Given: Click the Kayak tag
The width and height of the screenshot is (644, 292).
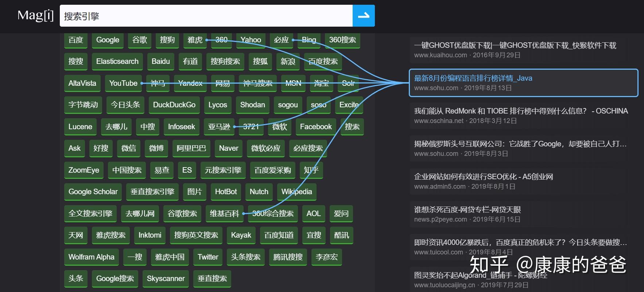Looking at the screenshot, I should point(241,235).
